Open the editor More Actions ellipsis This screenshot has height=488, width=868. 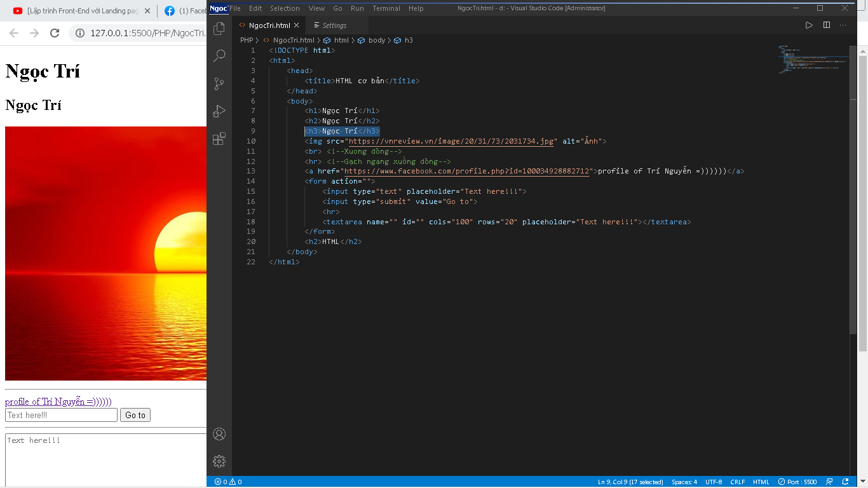point(843,25)
